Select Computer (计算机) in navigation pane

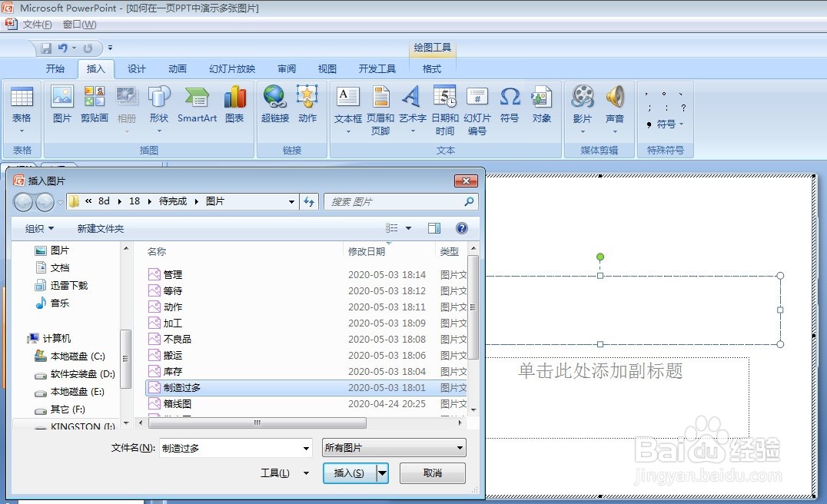click(x=56, y=339)
